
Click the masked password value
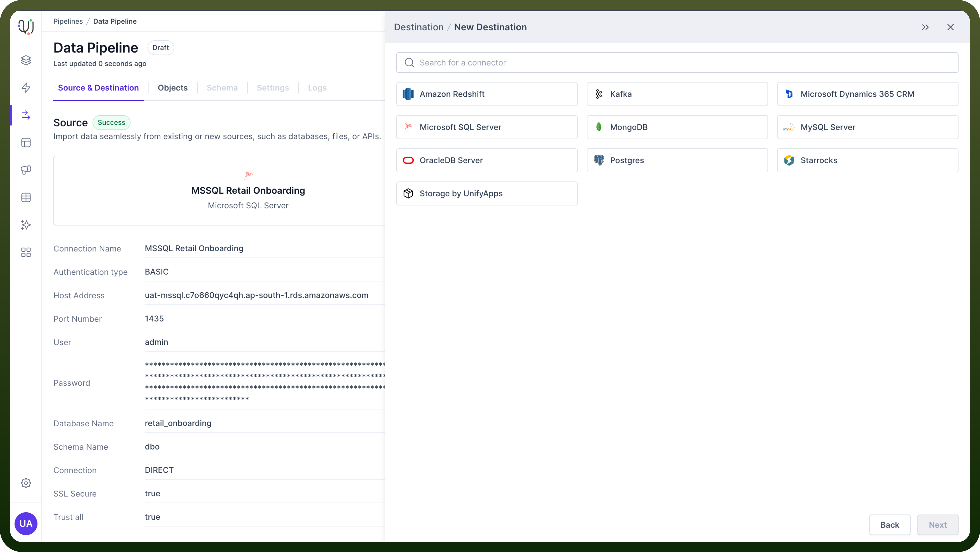tap(265, 382)
